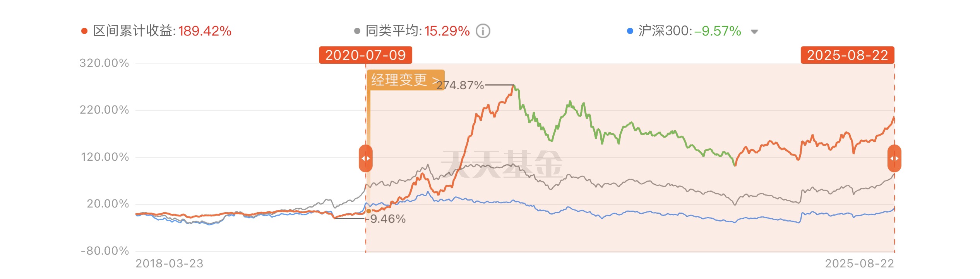The height and width of the screenshot is (279, 980).
Task: Click the info icon beside 同类平均
Action: coord(483,31)
